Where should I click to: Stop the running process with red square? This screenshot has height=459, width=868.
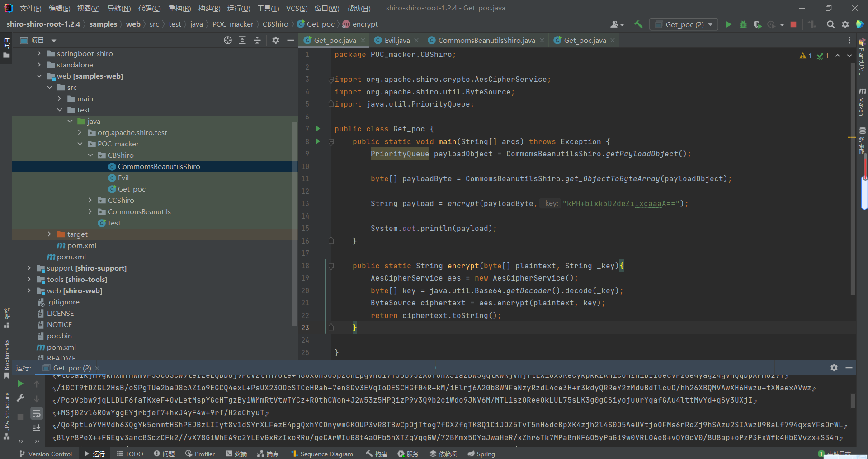[793, 24]
